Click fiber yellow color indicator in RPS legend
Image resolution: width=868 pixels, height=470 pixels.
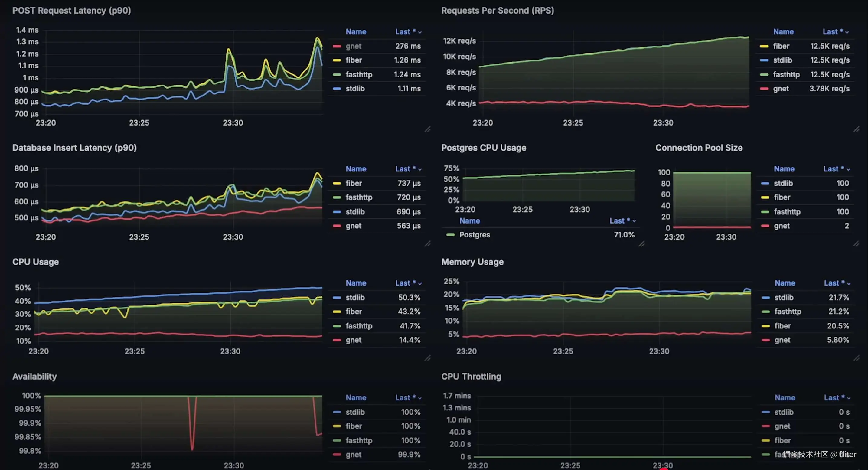click(x=764, y=46)
